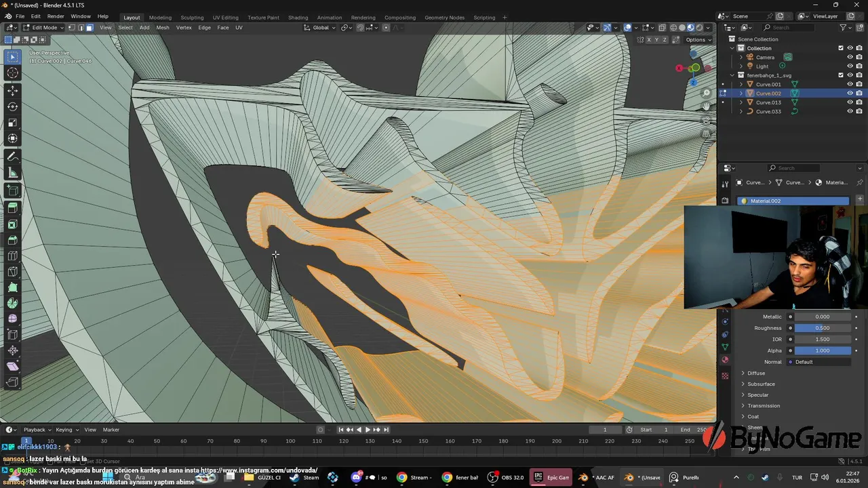Screen dimensions: 868x488
Task: Select the Select Box tool
Action: click(12, 57)
